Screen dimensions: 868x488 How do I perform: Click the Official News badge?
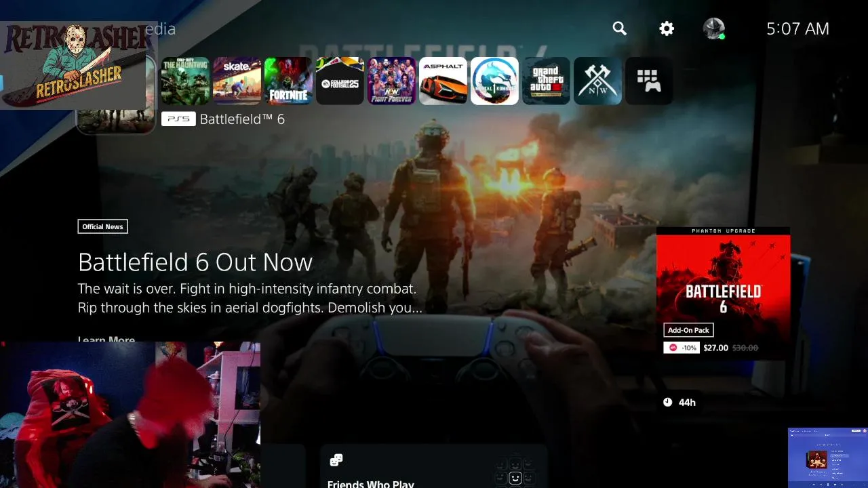tap(102, 226)
